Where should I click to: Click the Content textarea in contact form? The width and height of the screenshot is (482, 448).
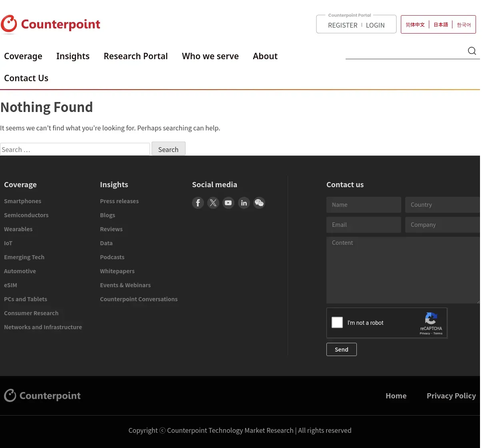(403, 270)
